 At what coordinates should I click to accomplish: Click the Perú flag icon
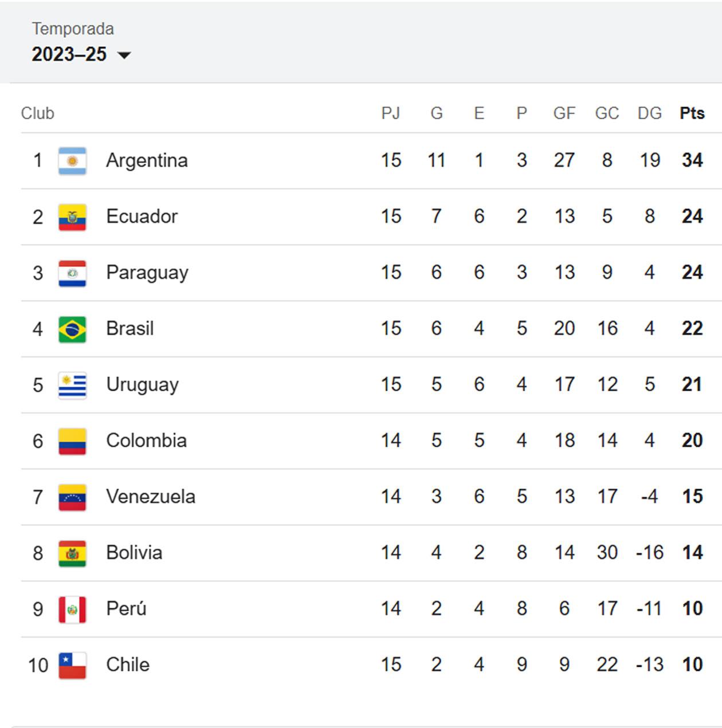pos(71,609)
